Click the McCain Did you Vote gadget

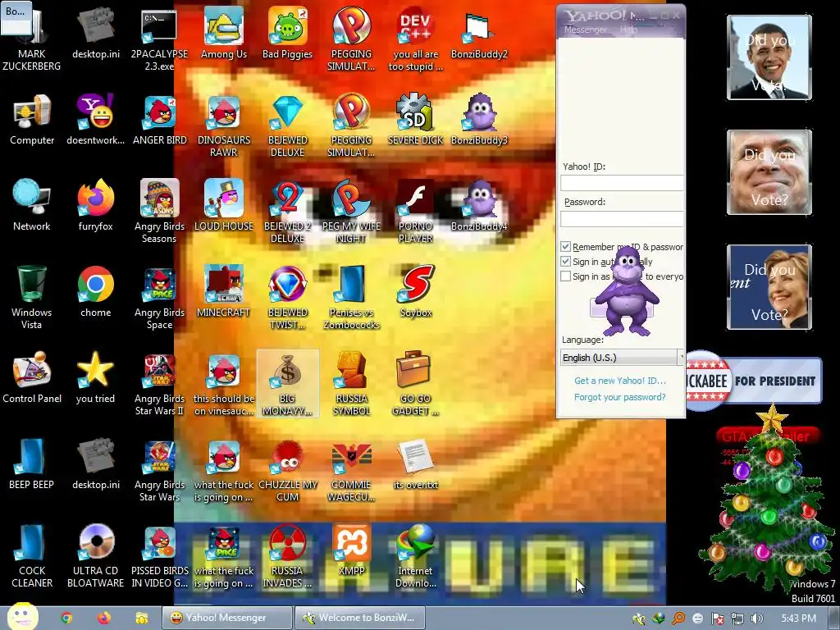[769, 172]
